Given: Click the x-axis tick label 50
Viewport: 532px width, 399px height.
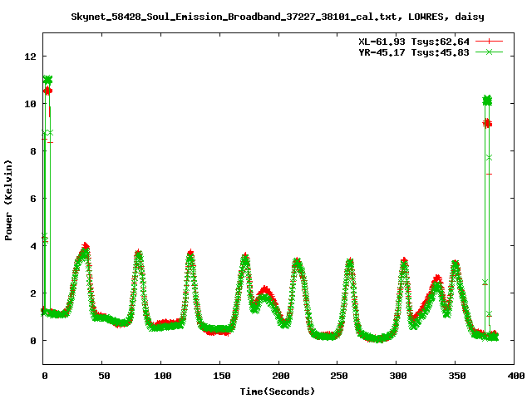Looking at the screenshot, I should [104, 376].
